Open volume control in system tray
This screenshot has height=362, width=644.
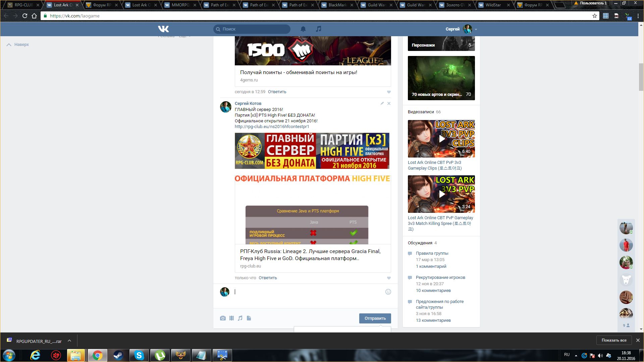(600, 356)
